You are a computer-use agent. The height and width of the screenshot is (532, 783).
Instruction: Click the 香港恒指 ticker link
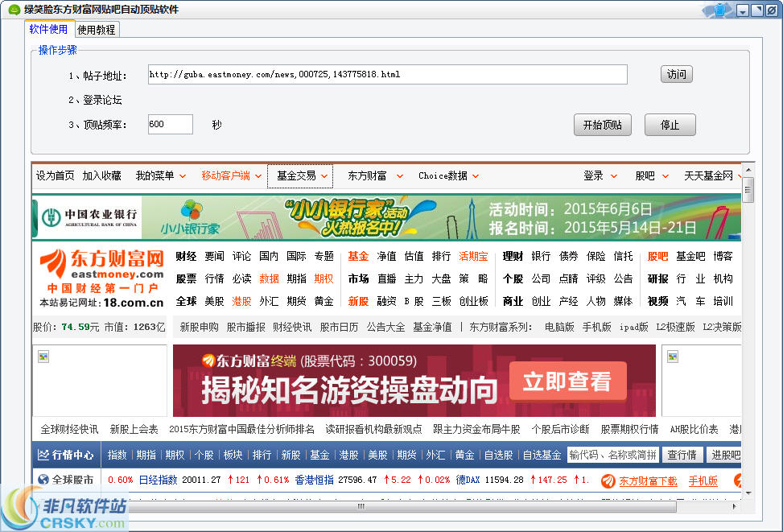314,480
